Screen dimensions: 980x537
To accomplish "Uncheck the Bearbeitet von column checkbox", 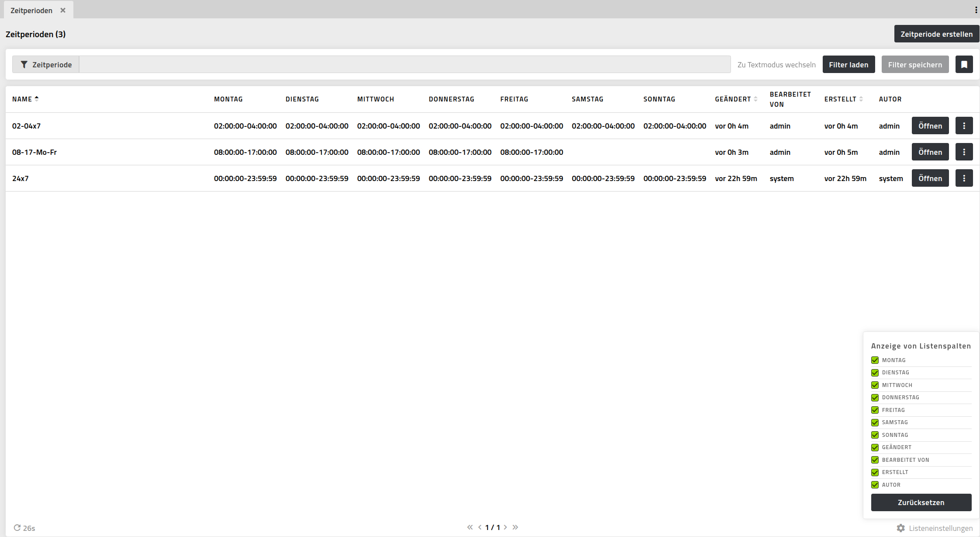I will point(875,460).
